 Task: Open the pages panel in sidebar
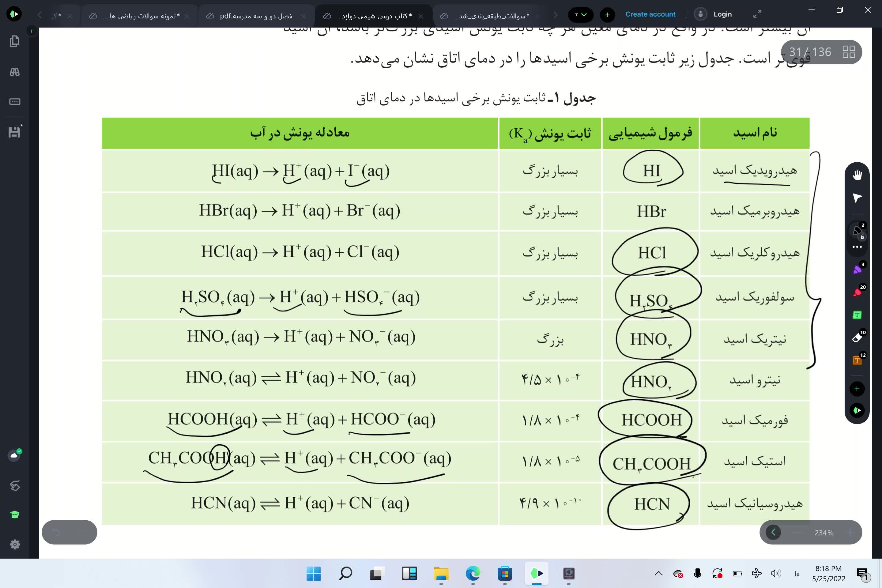15,41
